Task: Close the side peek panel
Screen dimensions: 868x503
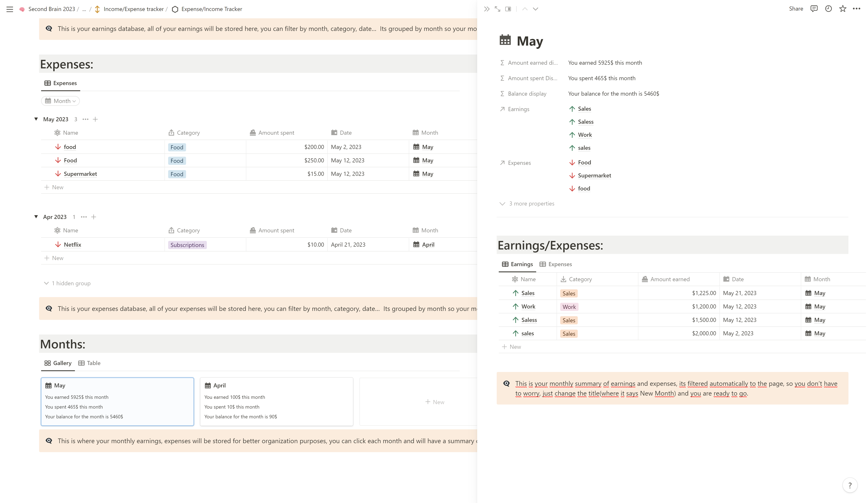Action: [x=486, y=9]
